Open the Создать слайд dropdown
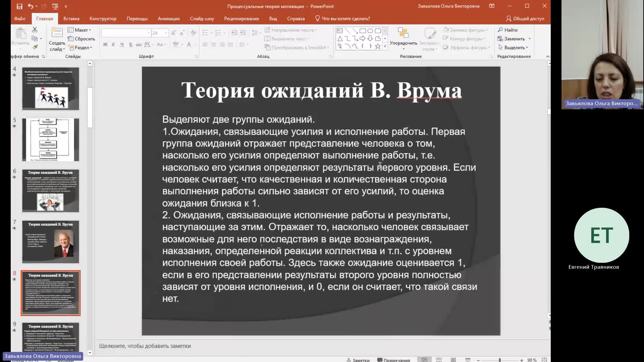This screenshot has width=644, height=362. click(x=57, y=46)
